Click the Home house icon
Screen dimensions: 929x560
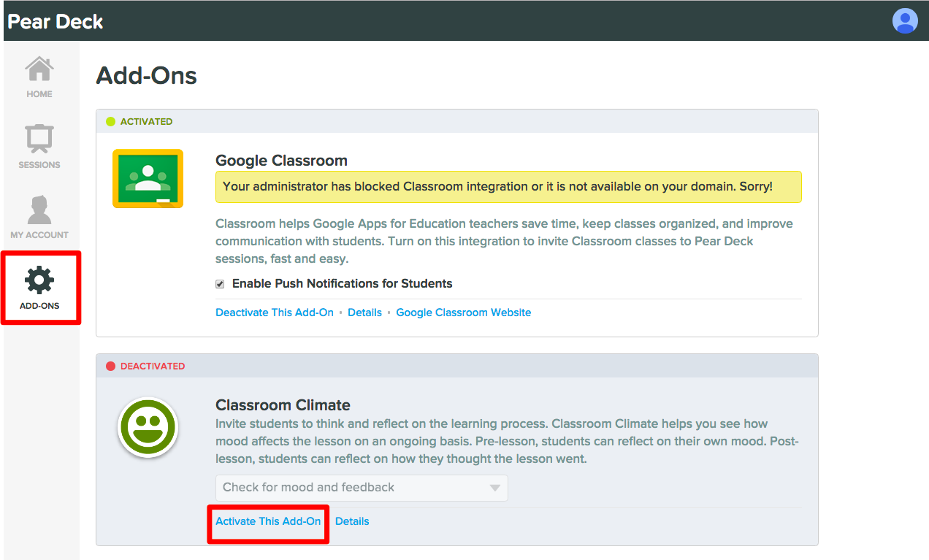(x=39, y=69)
